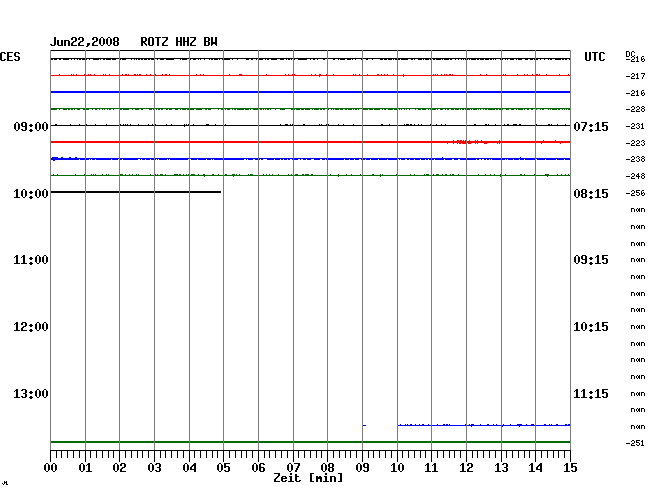Click the 09 minute tick label
Image resolution: width=650 pixels, height=494 pixels.
point(362,468)
